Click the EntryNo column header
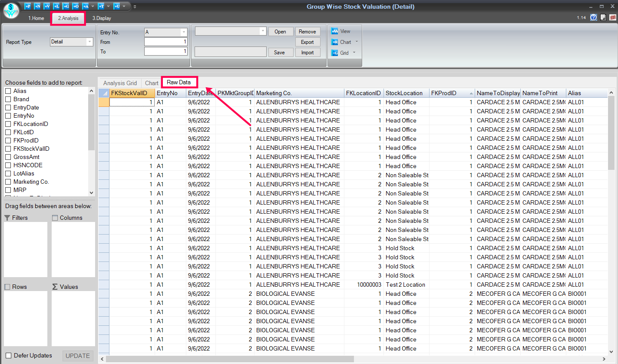The width and height of the screenshot is (618, 364). [170, 93]
